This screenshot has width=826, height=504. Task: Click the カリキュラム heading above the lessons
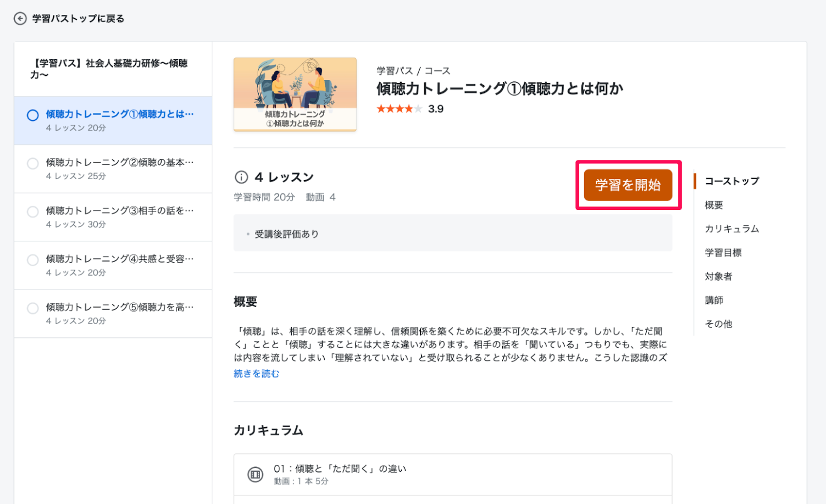(268, 430)
